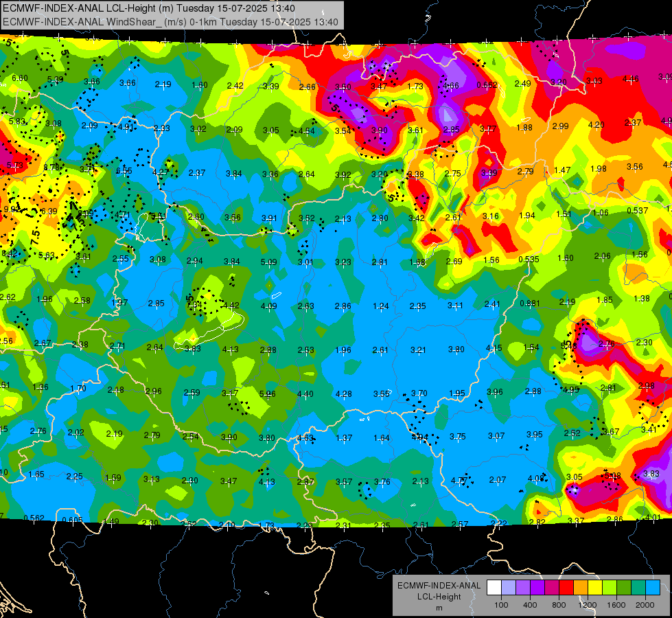Viewport: 672px width, 618px height.
Task: Select the bright blue legend swatch
Action: coord(653,587)
